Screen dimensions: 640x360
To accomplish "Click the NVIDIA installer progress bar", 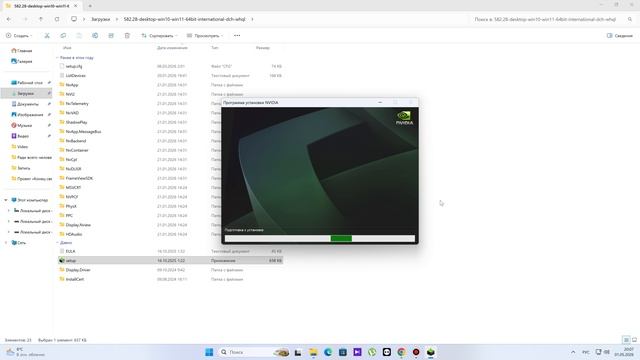I will [320, 238].
